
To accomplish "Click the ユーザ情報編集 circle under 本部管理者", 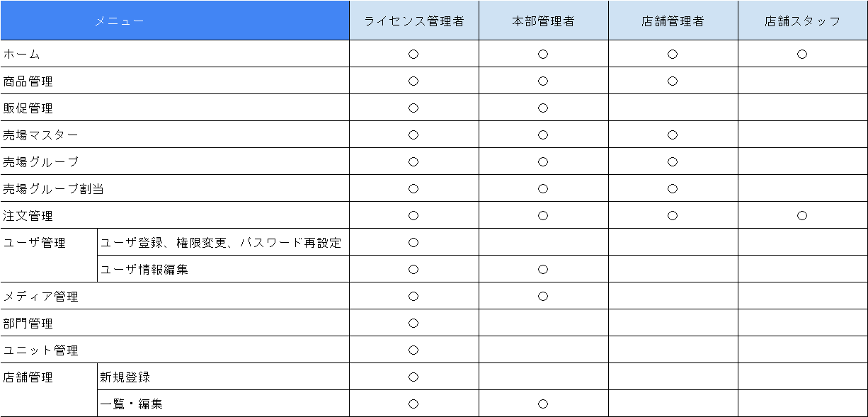I will point(543,269).
